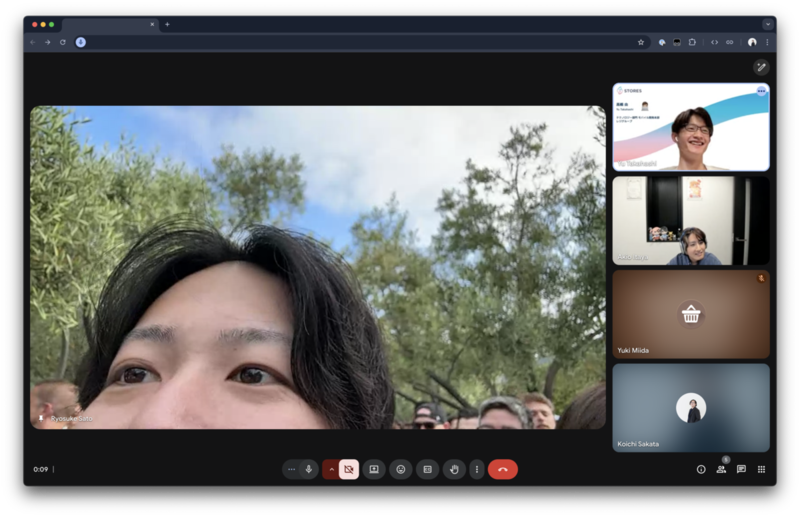The width and height of the screenshot is (800, 517).
Task: Select Koichi Sakata's participant tile
Action: [691, 407]
